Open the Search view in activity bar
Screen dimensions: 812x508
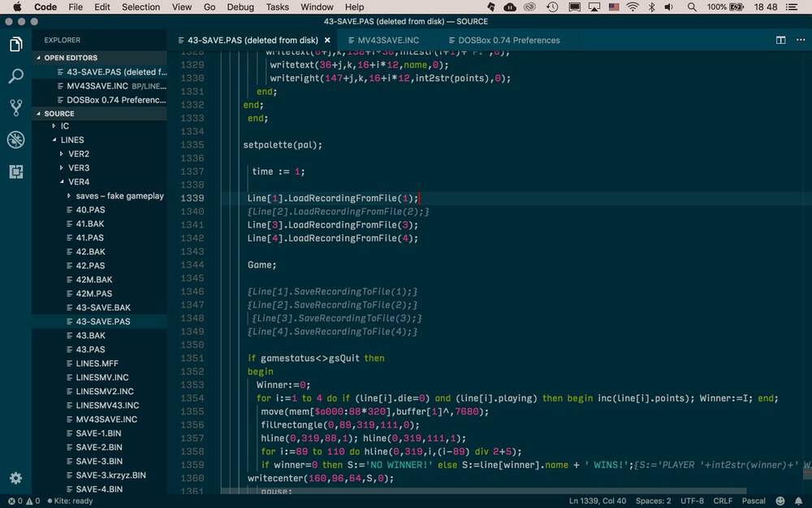tap(15, 76)
